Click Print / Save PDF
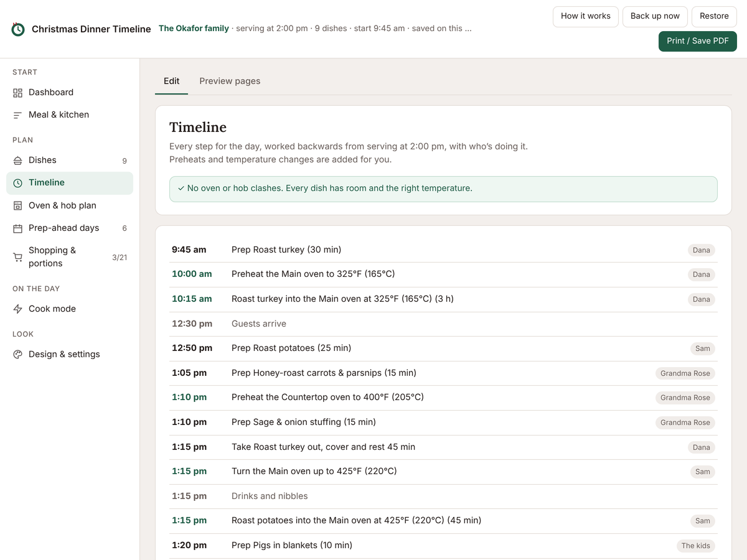The image size is (747, 560). coord(698,41)
